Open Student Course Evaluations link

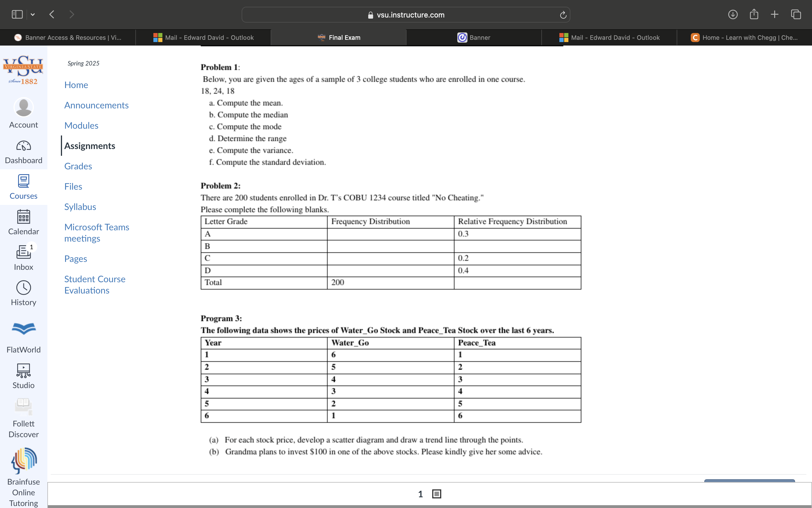(95, 284)
